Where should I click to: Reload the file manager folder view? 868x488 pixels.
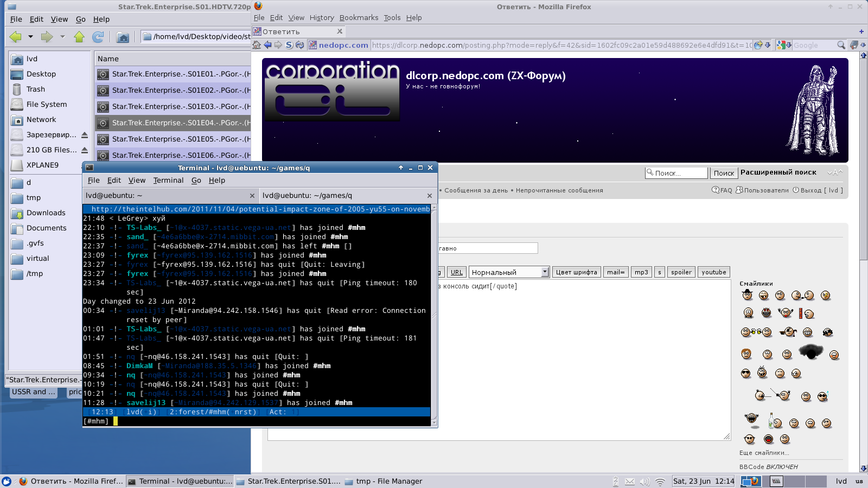tap(98, 37)
